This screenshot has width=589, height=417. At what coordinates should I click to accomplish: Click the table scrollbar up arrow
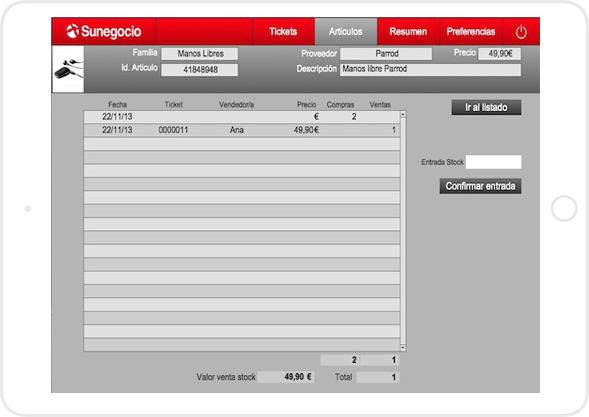tap(403, 114)
